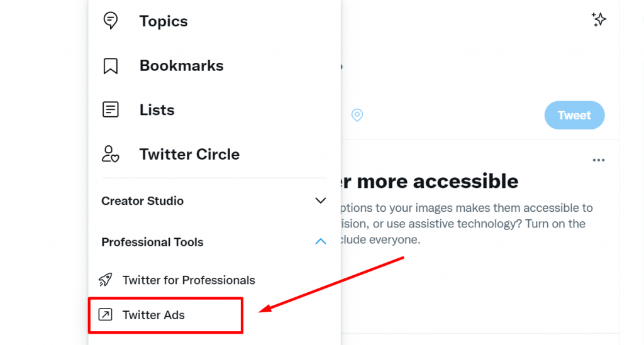Click the Professional Tools section label
The image size is (644, 345).
pyautogui.click(x=152, y=242)
